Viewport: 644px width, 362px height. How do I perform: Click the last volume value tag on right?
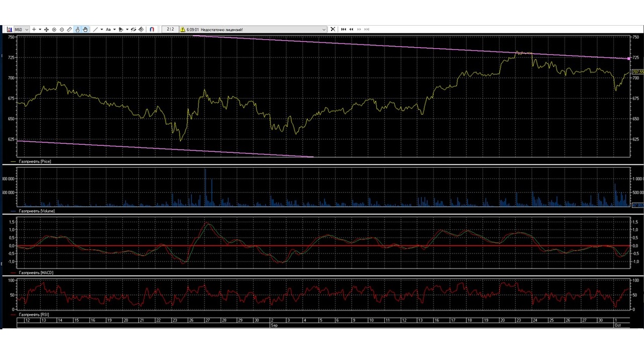click(638, 205)
